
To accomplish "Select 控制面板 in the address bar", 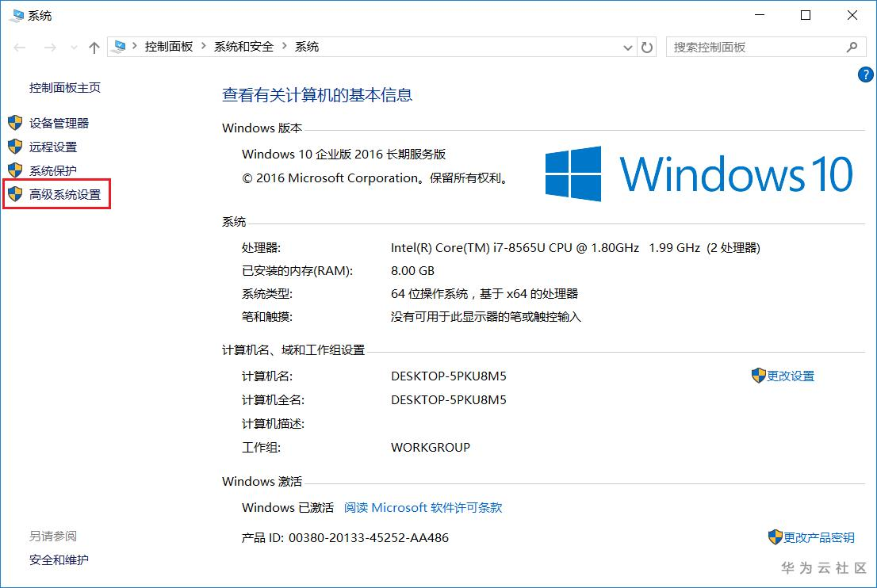I will (x=168, y=47).
